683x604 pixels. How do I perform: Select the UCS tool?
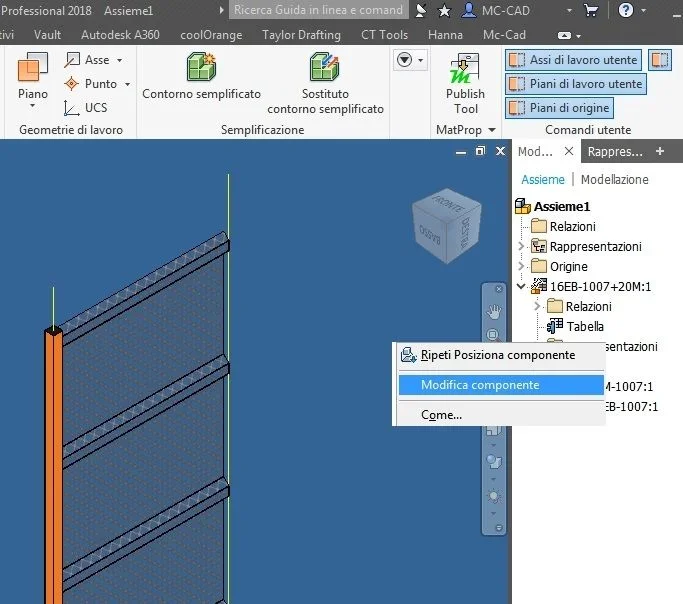tap(86, 108)
